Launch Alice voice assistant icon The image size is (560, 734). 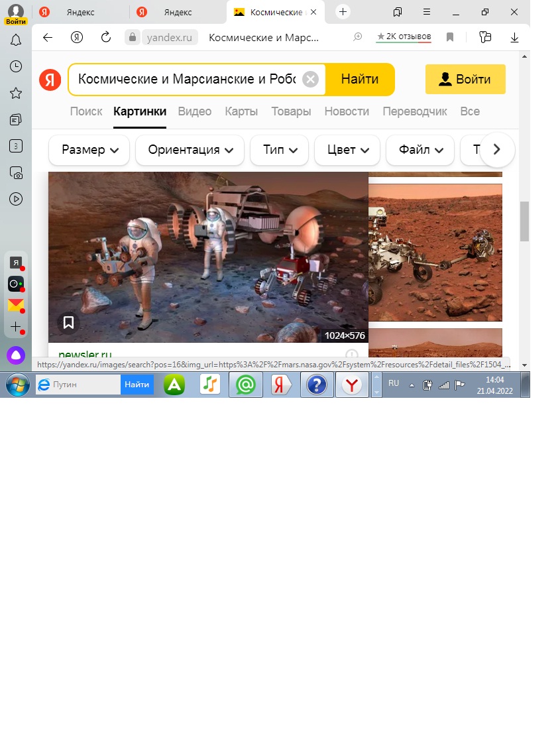tap(16, 355)
